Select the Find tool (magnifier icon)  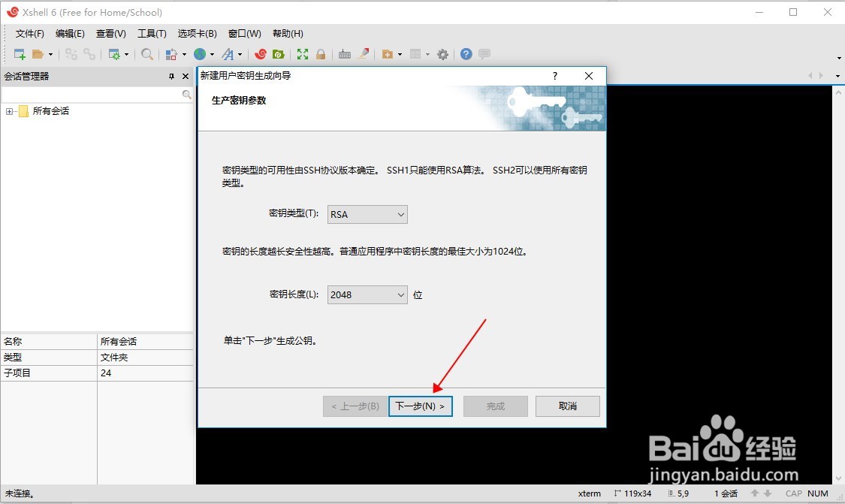tap(147, 54)
